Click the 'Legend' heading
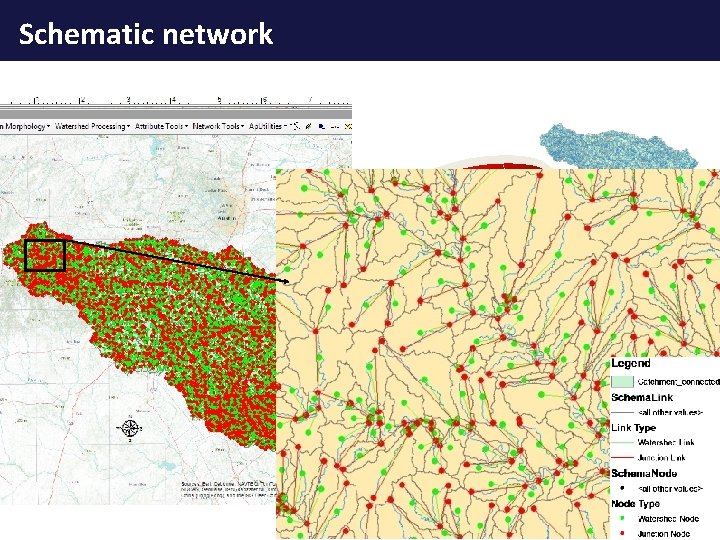 (631, 364)
